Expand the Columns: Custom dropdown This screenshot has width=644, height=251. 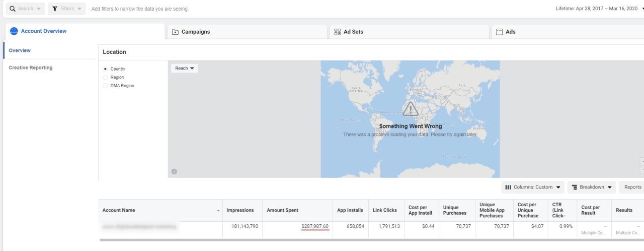pos(533,187)
